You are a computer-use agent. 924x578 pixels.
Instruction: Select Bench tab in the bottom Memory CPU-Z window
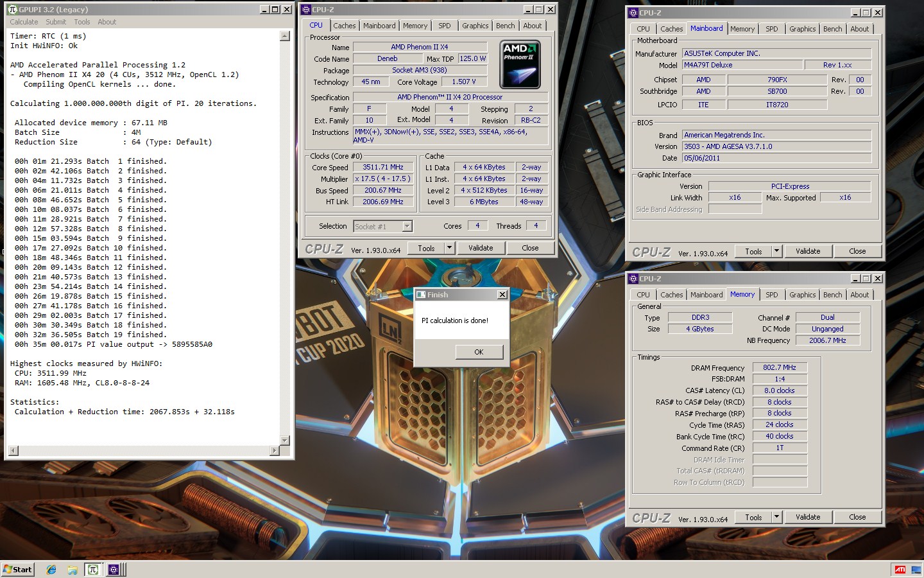click(x=832, y=295)
